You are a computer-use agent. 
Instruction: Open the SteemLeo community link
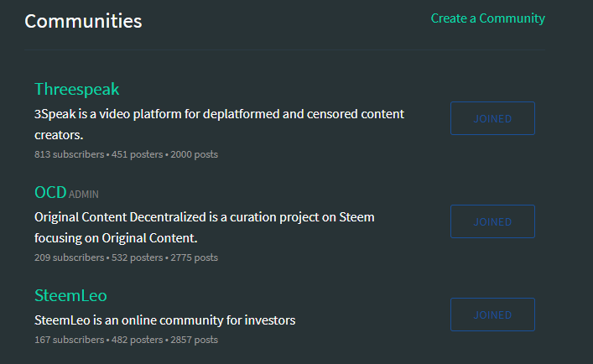(70, 295)
